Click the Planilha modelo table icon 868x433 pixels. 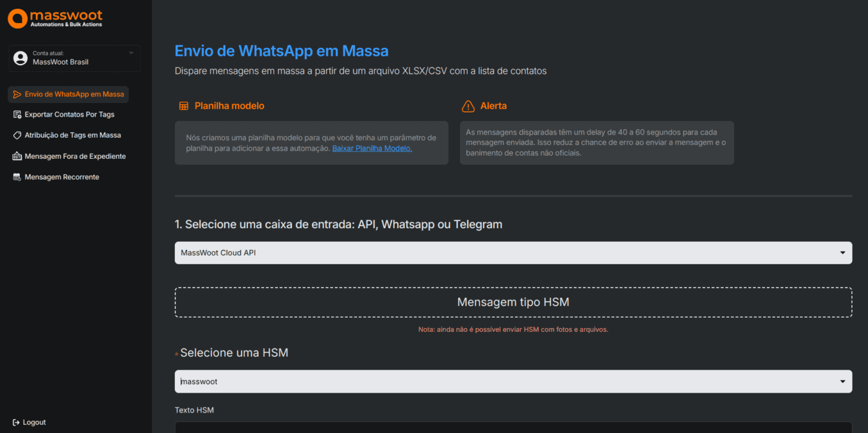click(184, 106)
